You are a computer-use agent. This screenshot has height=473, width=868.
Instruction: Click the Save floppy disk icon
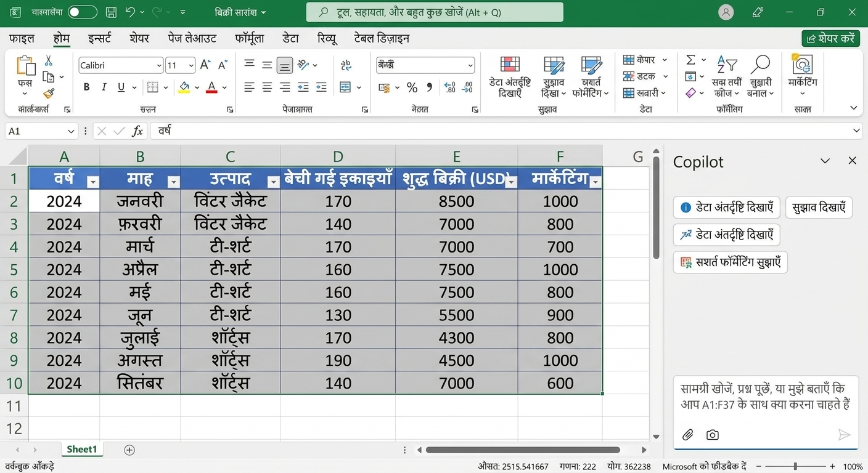111,12
